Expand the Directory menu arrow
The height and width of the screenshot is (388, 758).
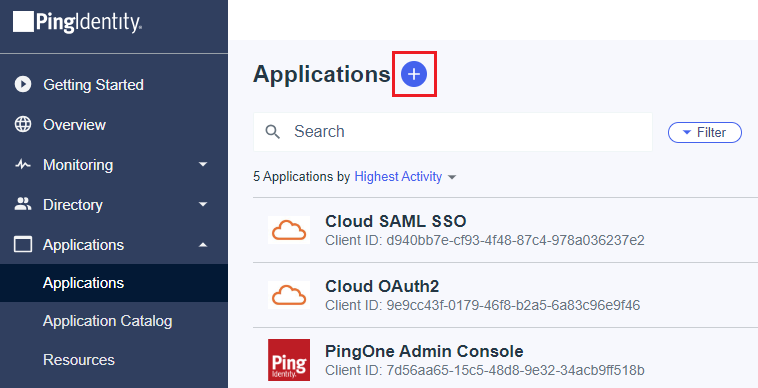click(x=203, y=204)
